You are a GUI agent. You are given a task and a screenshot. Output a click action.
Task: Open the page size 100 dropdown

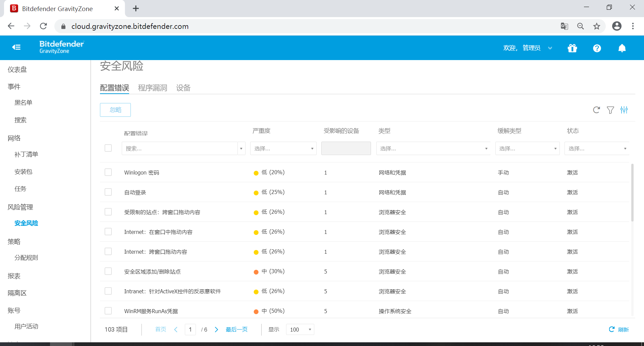coord(300,330)
